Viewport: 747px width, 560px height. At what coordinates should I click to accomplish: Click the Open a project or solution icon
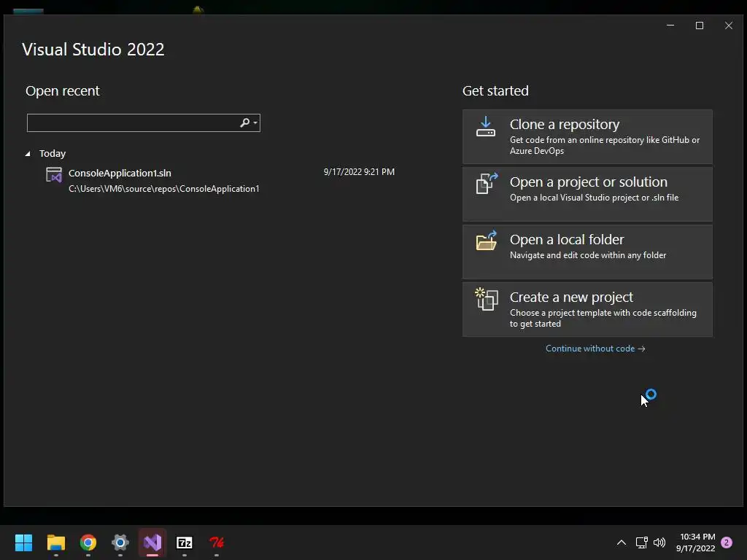(487, 183)
